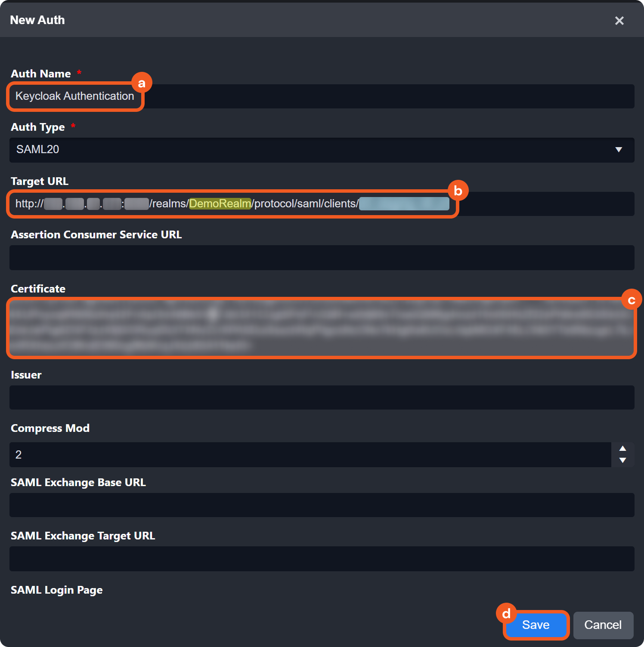Screen dimensions: 644x647
Task: Click the Compress Mod number field
Action: (310, 455)
